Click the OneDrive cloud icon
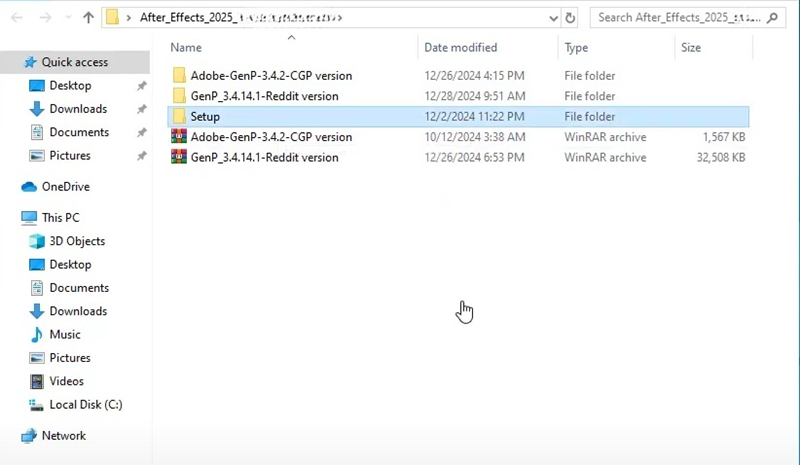Viewport: 800px width, 465px height. pyautogui.click(x=29, y=187)
